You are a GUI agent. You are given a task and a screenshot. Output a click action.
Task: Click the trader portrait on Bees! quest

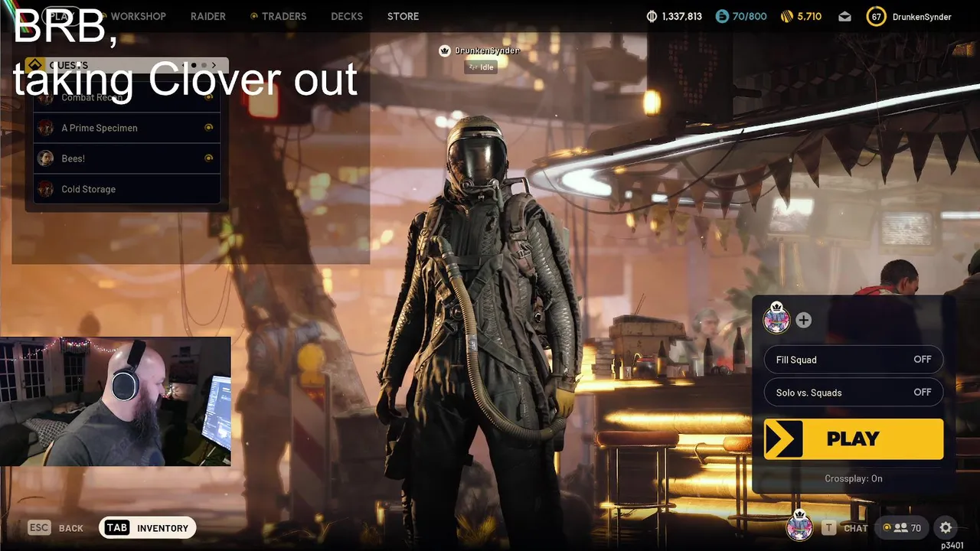[46, 158]
